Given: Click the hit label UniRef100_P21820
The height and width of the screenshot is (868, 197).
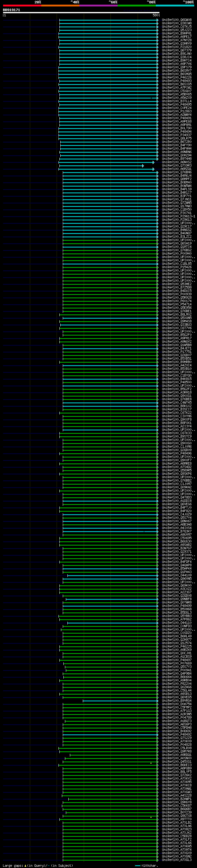Looking at the screenshot, I should (177, 47).
